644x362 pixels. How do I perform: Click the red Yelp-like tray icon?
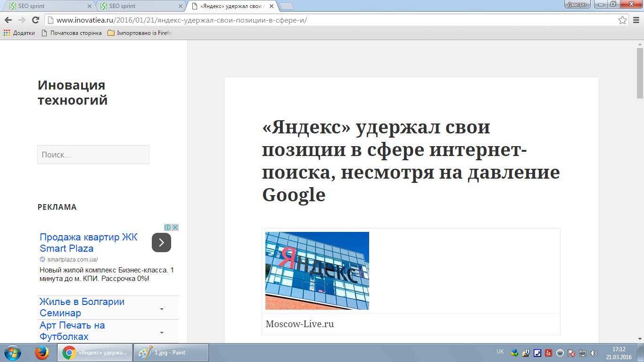point(548,353)
